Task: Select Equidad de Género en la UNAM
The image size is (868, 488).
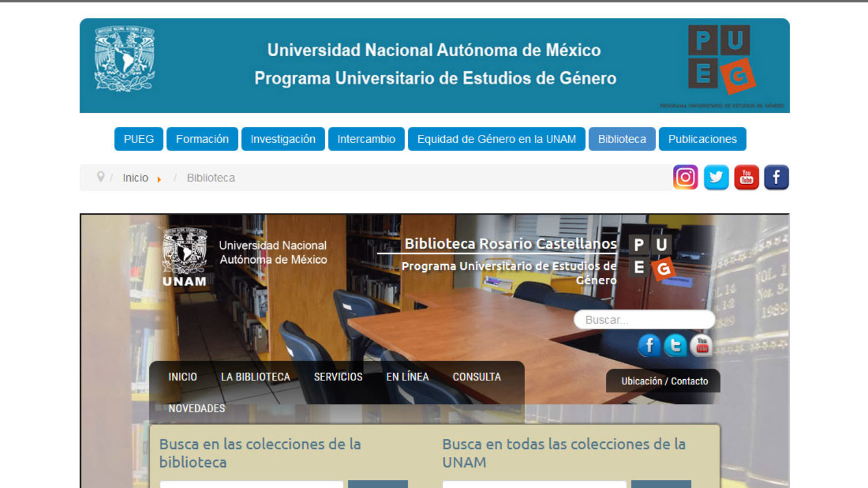Action: click(496, 139)
